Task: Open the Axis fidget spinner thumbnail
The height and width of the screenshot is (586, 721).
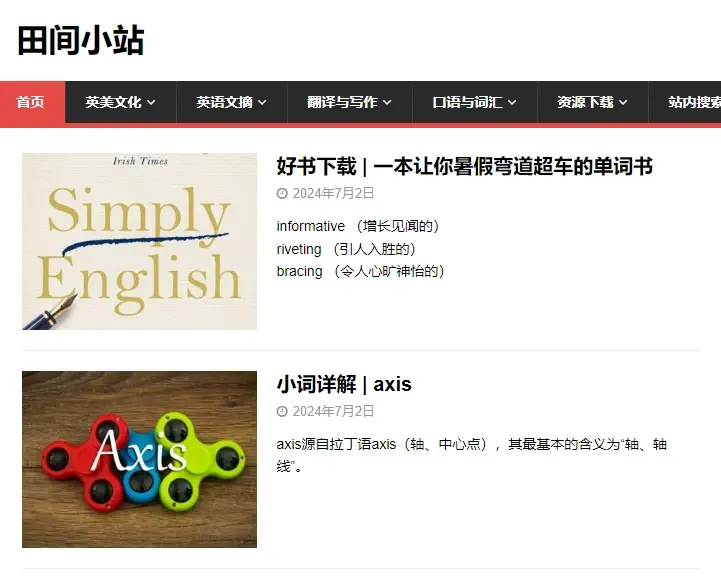Action: coord(139,459)
